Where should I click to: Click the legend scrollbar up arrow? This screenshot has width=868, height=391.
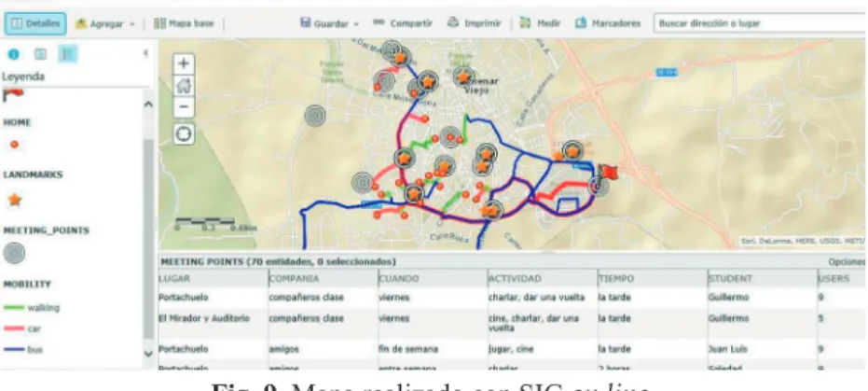148,105
